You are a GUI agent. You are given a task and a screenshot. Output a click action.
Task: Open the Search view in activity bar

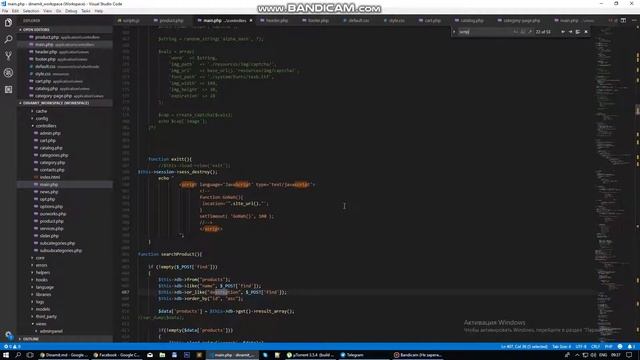[x=8, y=39]
